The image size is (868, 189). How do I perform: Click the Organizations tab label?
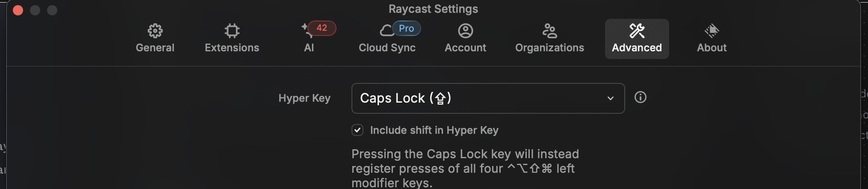(549, 48)
